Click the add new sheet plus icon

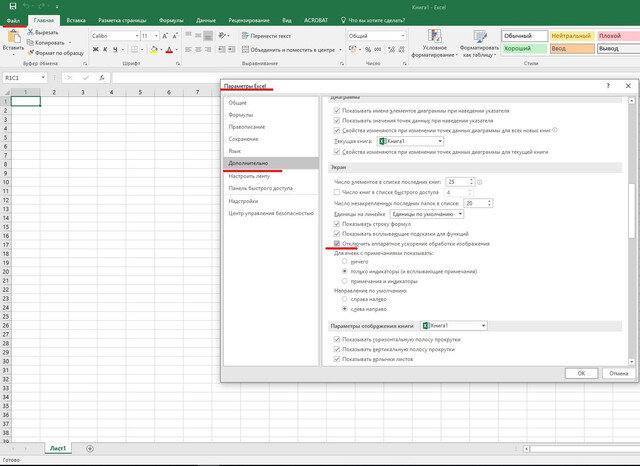[x=90, y=448]
